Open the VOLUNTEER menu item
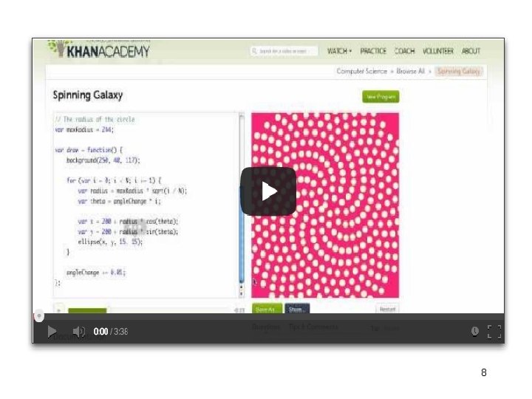Viewport: 532px width, 399px height. (x=437, y=51)
